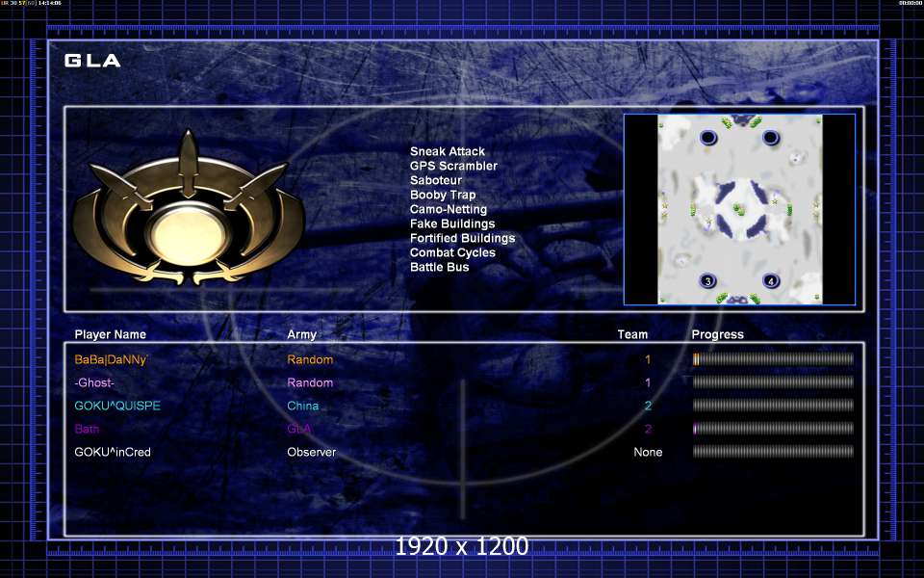Click GOKU^inCred loading progress bar
This screenshot has width=924, height=578.
point(773,452)
